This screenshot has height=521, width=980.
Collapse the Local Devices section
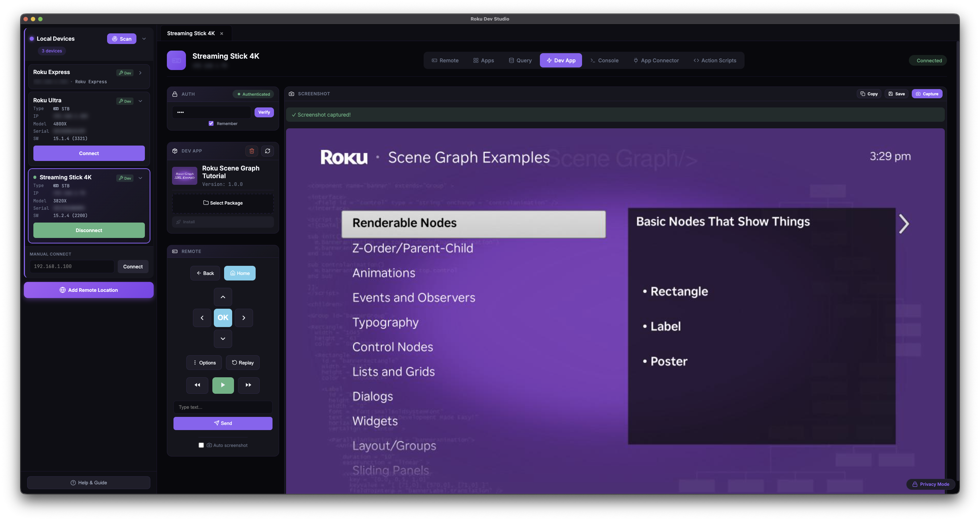(x=144, y=39)
